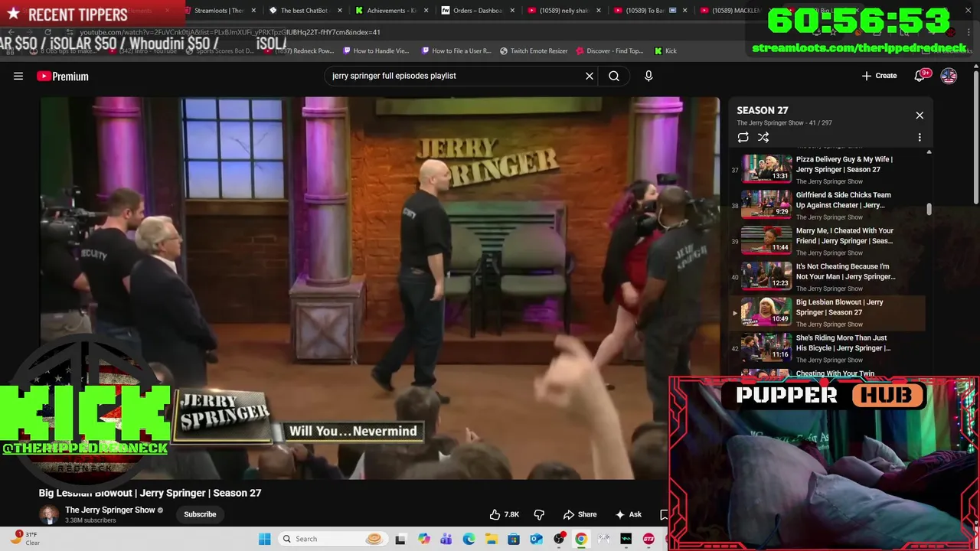
Task: Click the Windows taskbar search box
Action: [x=332, y=539]
